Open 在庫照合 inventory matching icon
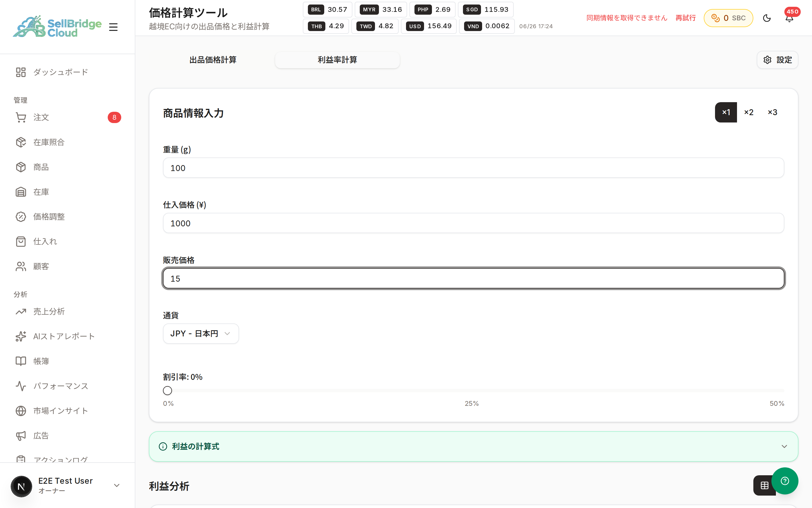Viewport: 812px width, 508px height. click(21, 142)
